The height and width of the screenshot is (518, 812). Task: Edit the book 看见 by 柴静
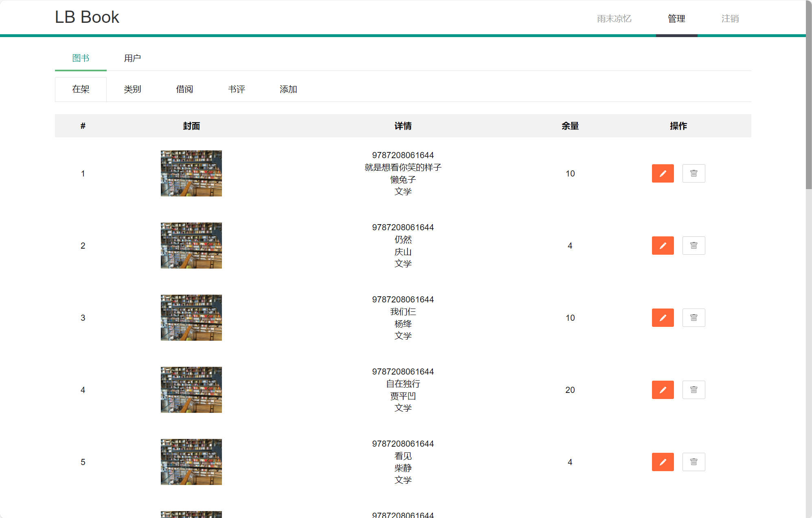(663, 462)
